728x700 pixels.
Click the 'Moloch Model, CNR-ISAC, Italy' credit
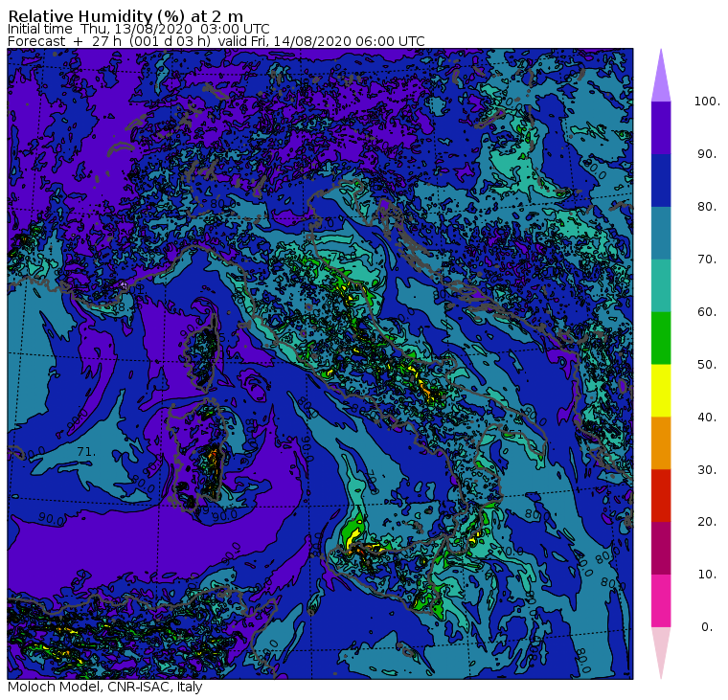coord(105,688)
